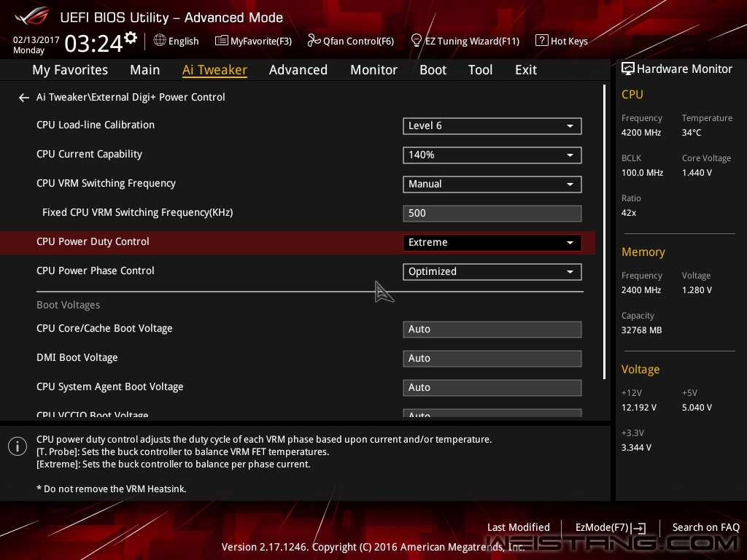Click Fixed CPU VRM Switching Frequency field
Image resolution: width=747 pixels, height=560 pixels.
click(492, 214)
